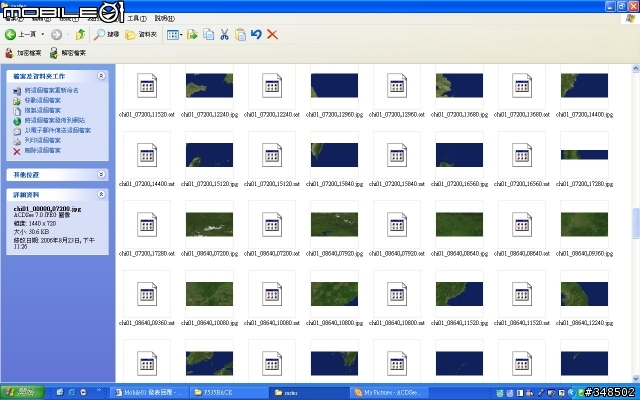This screenshot has height=400, width=640.
Task: Select the chi01_08640,12240.jpg thumbnail
Action: 584,294
